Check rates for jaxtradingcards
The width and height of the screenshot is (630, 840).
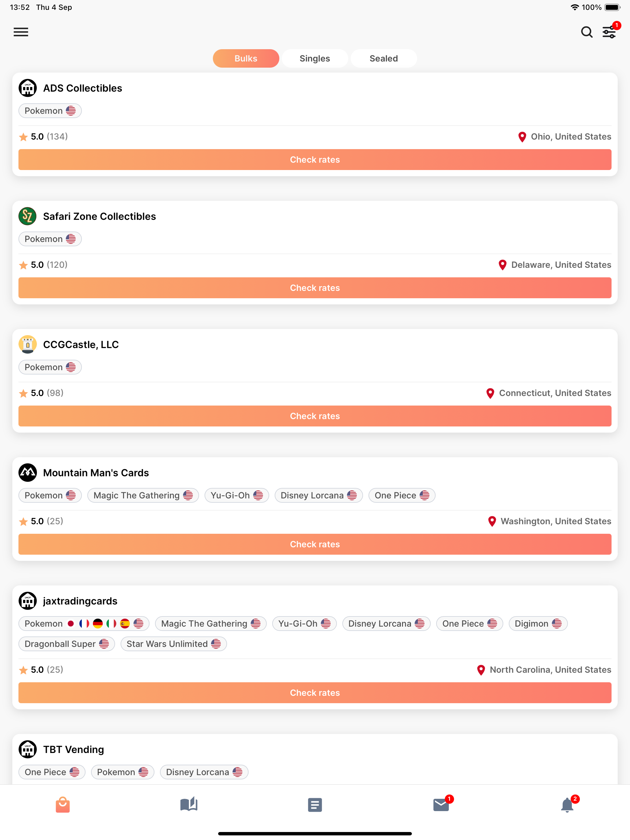point(315,693)
